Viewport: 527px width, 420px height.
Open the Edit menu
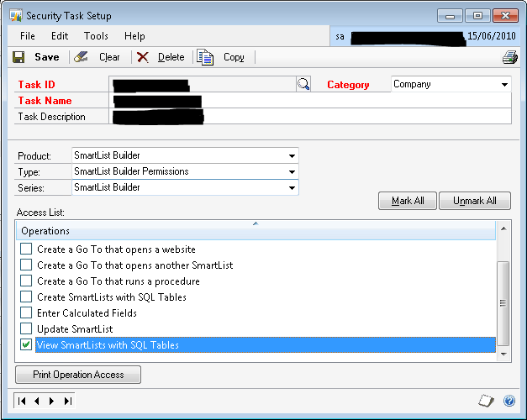click(60, 36)
